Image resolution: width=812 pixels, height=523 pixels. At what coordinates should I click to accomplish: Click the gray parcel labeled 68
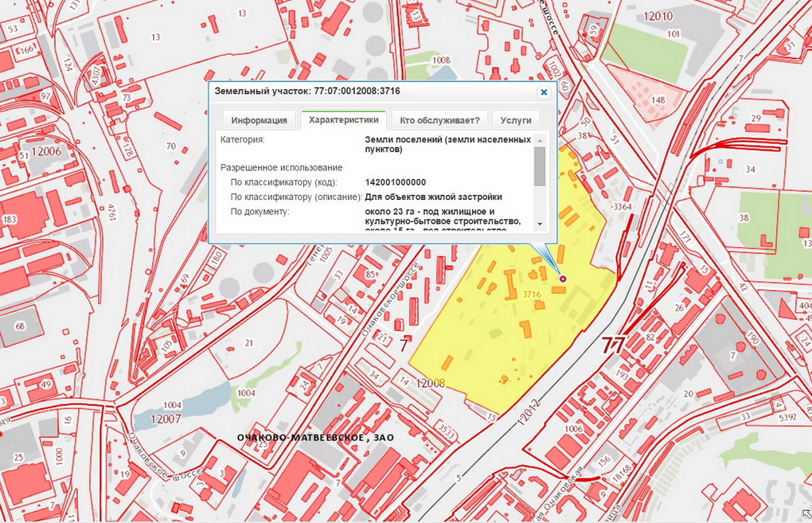click(x=18, y=326)
